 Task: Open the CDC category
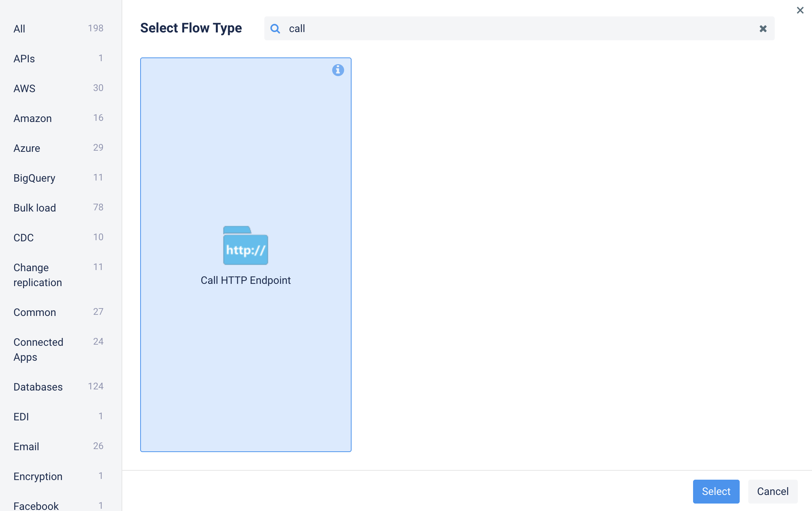23,238
